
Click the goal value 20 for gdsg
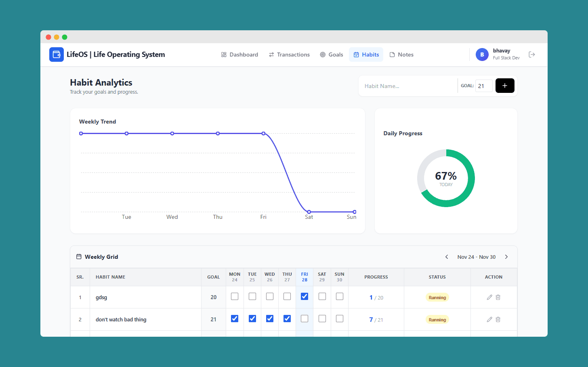(x=214, y=297)
